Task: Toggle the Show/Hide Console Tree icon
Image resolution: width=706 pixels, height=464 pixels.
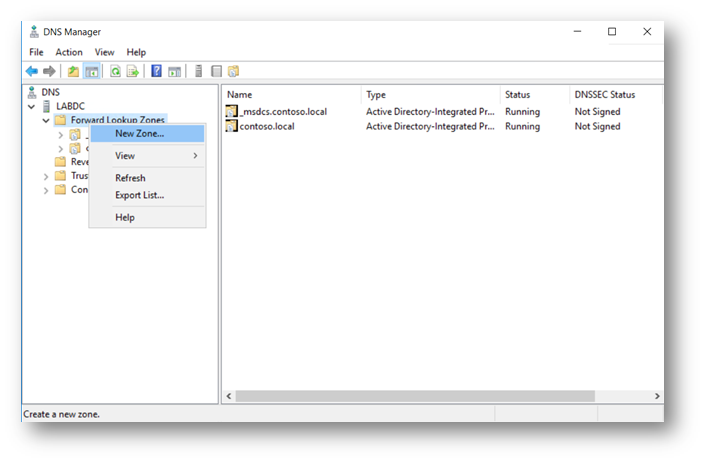Action: coord(92,71)
